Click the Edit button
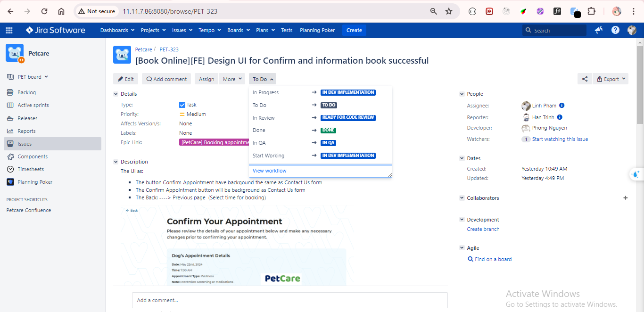 (126, 79)
